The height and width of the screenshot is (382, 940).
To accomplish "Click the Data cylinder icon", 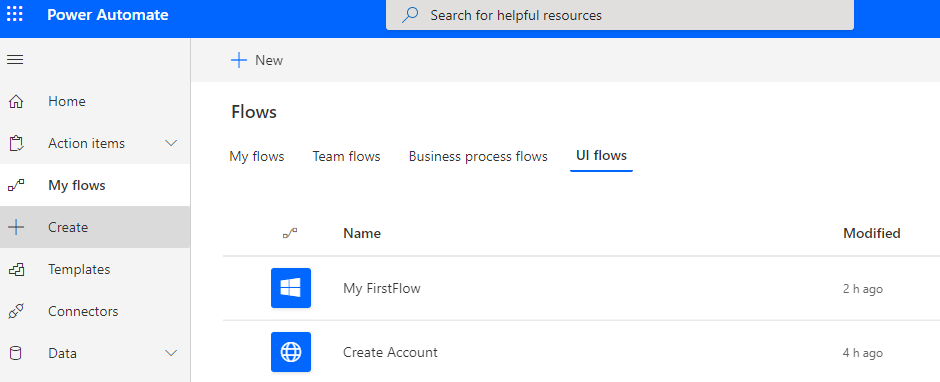I will click(x=16, y=353).
